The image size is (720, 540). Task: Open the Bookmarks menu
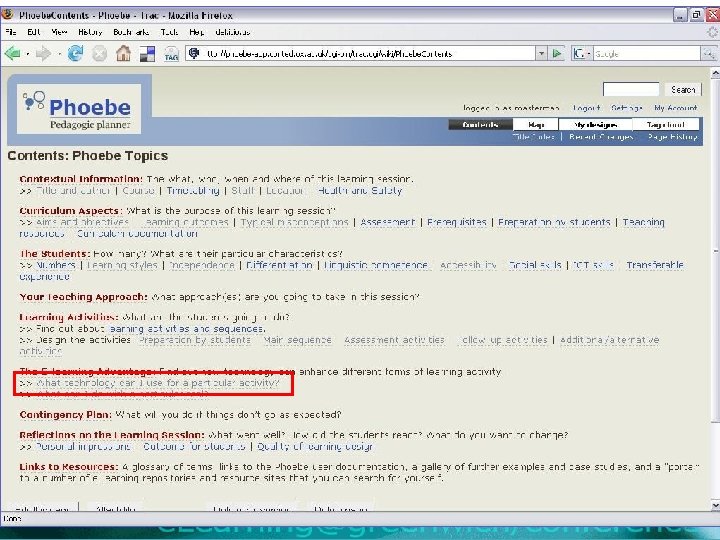(131, 32)
